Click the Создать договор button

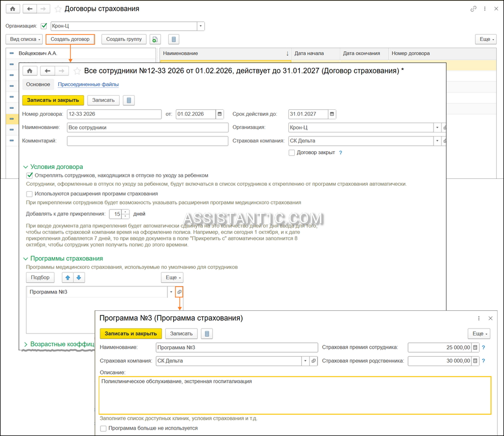click(70, 39)
